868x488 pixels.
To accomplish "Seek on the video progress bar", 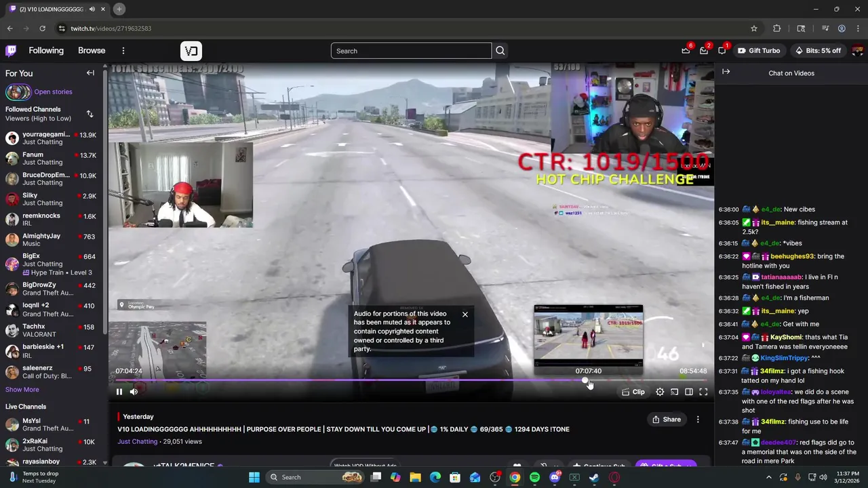I will click(x=411, y=380).
